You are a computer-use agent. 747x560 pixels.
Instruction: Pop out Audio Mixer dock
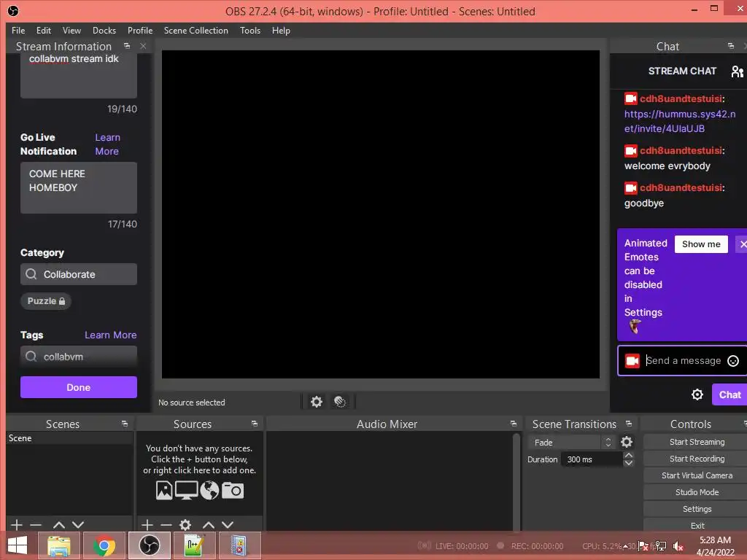pyautogui.click(x=513, y=424)
